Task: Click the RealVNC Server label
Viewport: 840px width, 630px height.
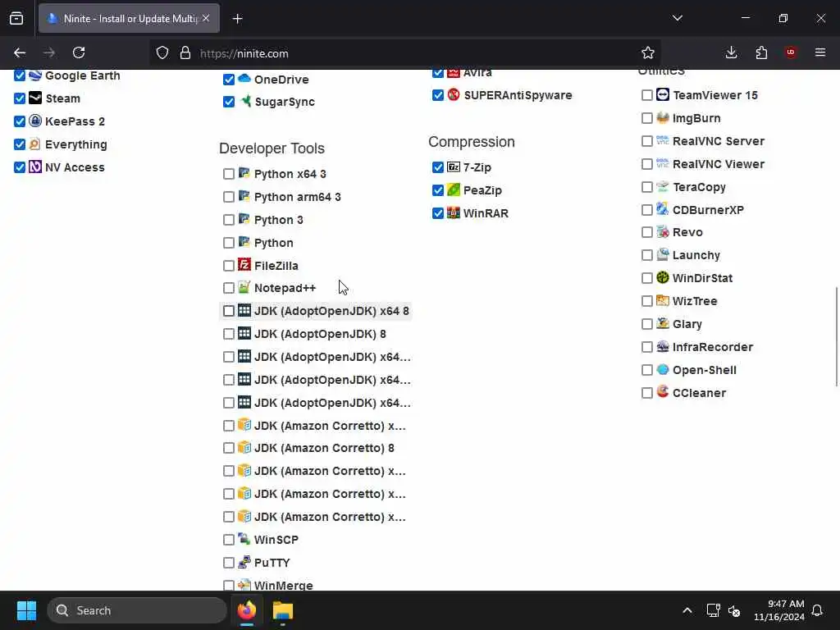Action: click(718, 141)
